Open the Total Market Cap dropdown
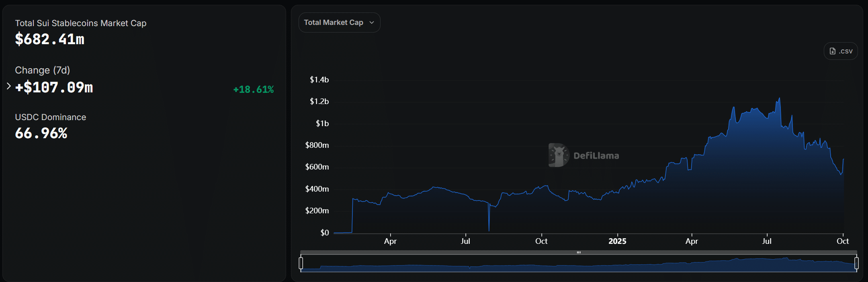 pyautogui.click(x=339, y=22)
